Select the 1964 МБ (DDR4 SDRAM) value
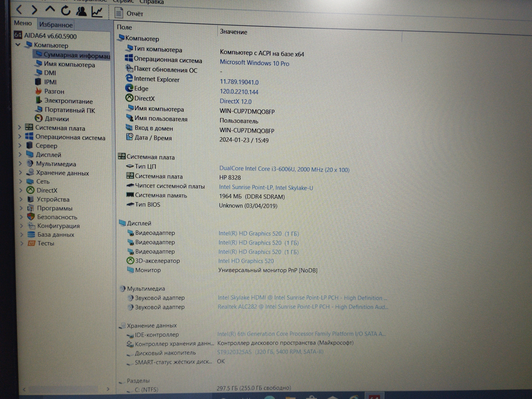This screenshot has width=532, height=399. tap(252, 197)
